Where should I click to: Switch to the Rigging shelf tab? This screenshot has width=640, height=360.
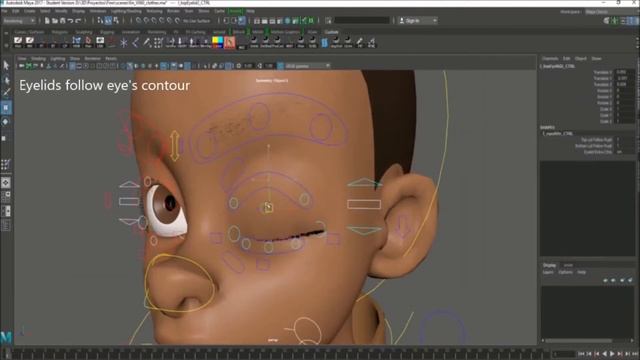pyautogui.click(x=107, y=31)
